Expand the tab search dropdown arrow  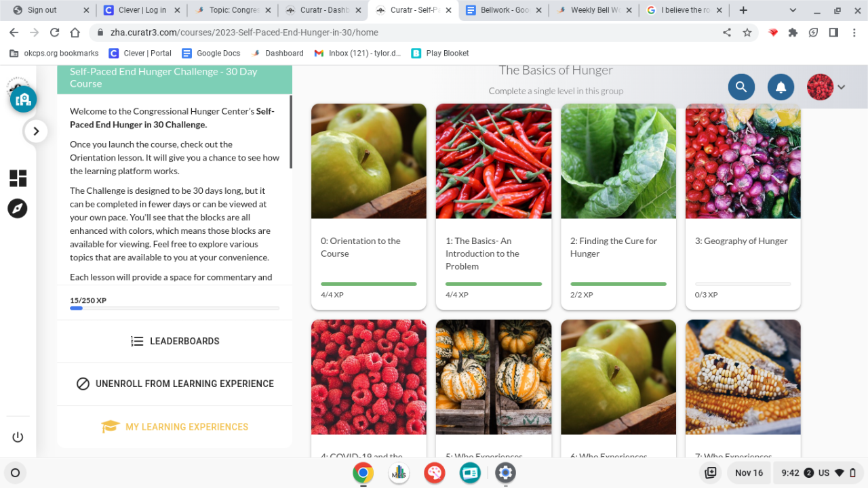pos(793,10)
